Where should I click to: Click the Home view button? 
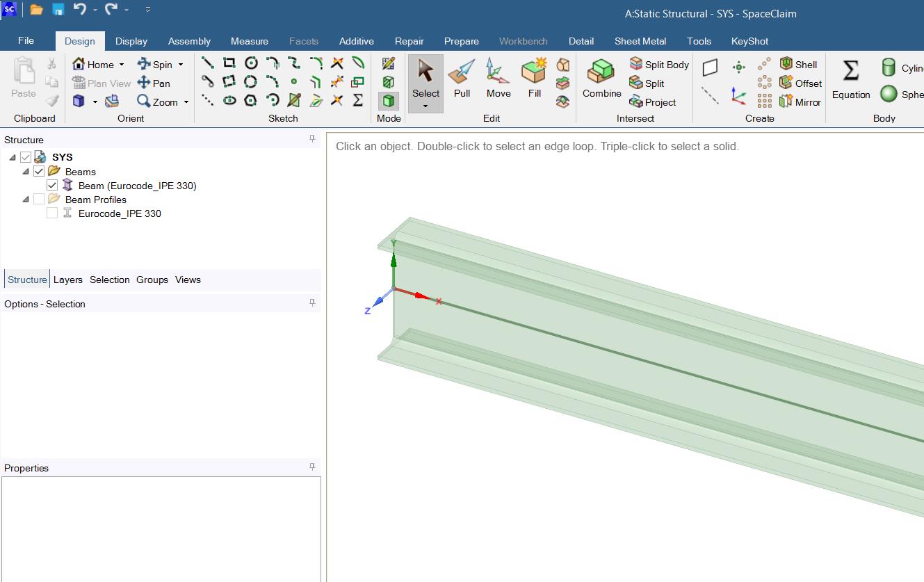point(93,65)
